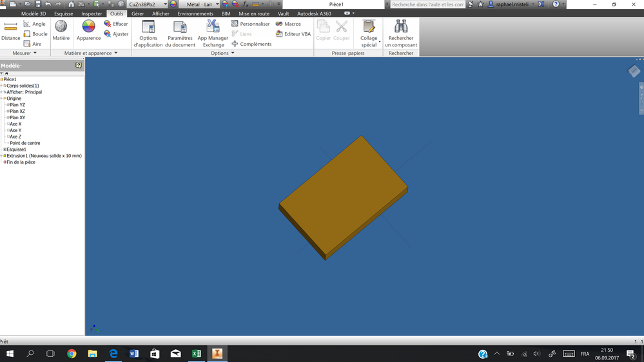The height and width of the screenshot is (362, 644).
Task: Click the help search input field
Action: point(427,4)
